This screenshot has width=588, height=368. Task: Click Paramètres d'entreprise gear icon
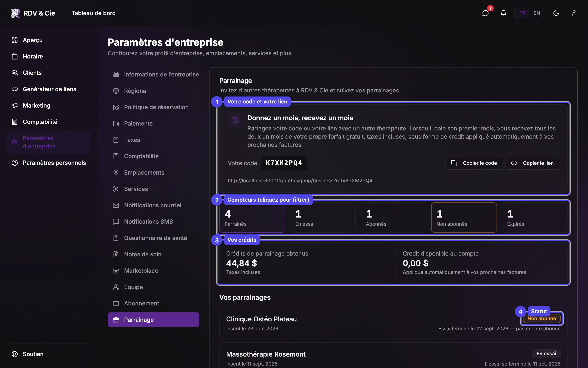[x=14, y=142]
